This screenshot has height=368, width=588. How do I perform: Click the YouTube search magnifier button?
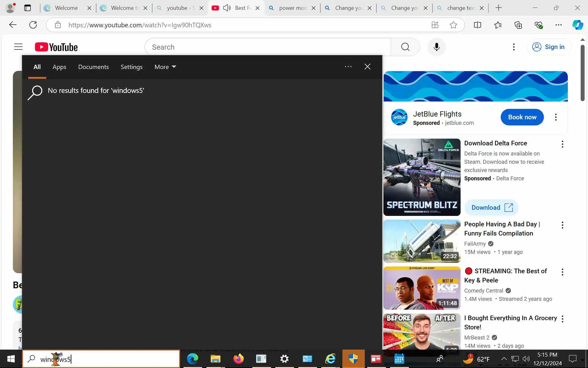coord(405,47)
